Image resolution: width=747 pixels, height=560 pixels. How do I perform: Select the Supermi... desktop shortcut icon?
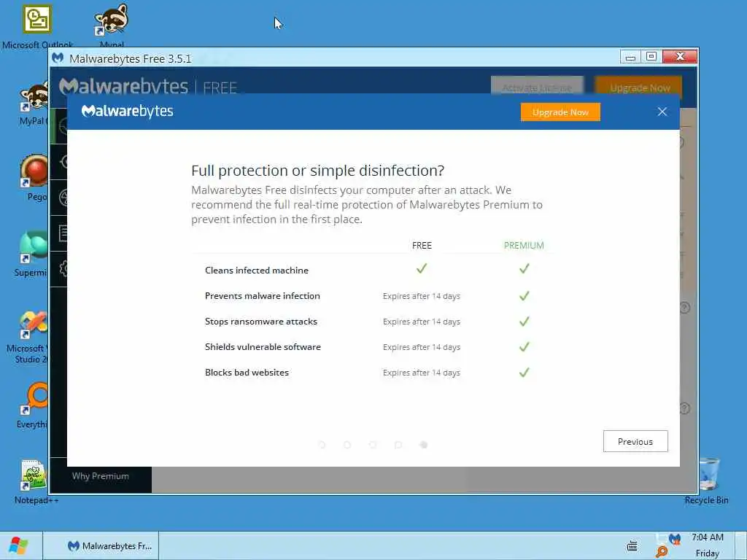click(x=34, y=248)
